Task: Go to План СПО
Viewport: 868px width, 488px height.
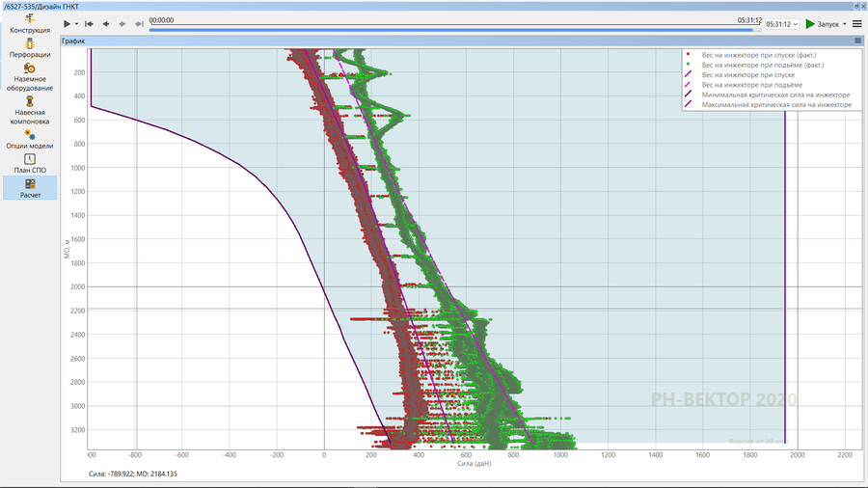Action: tap(29, 164)
